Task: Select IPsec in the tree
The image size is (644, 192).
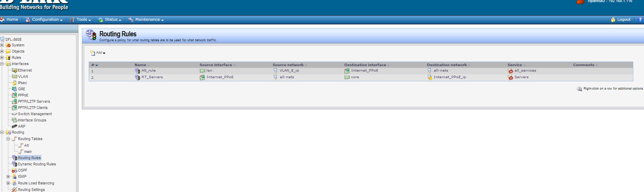Action: [x=22, y=83]
